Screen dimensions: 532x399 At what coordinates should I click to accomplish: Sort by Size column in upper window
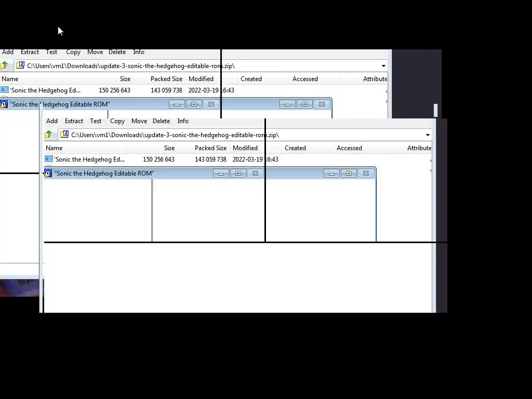(x=107, y=79)
